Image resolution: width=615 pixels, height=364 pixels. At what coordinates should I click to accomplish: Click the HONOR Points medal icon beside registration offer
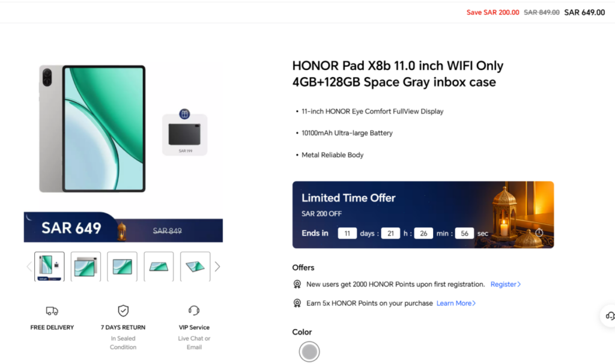(x=297, y=284)
